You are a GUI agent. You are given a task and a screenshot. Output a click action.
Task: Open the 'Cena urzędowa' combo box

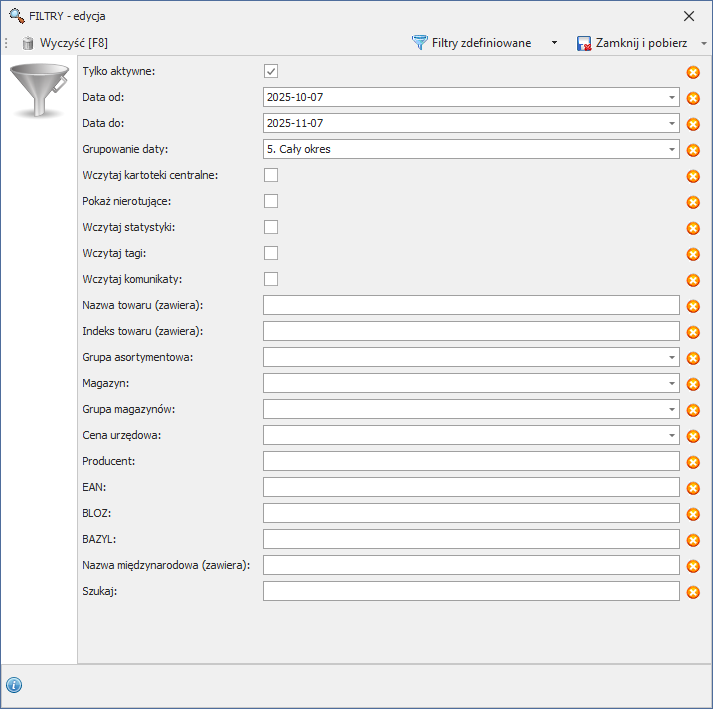point(672,435)
